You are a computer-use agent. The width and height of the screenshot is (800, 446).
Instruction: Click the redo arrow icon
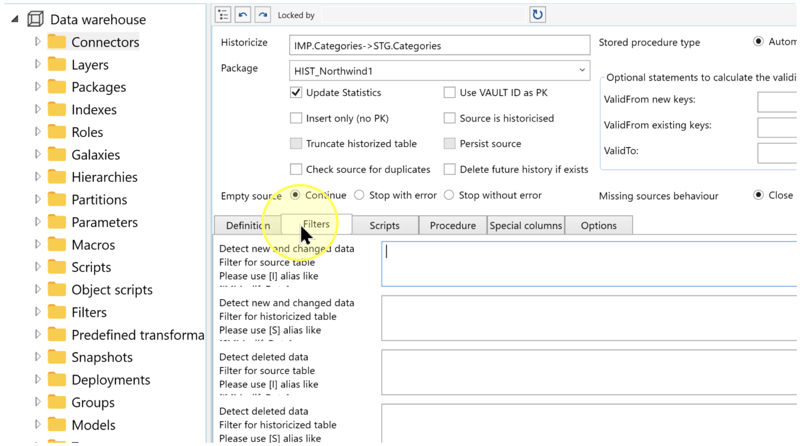[x=262, y=15]
